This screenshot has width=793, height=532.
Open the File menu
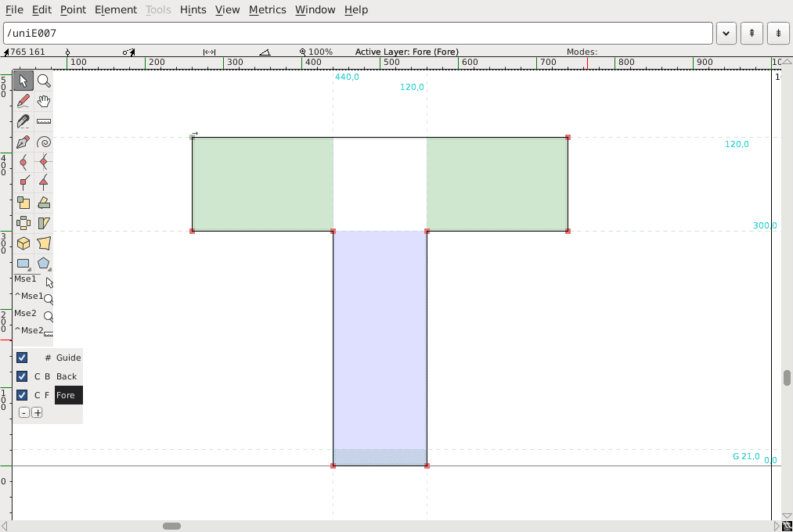point(14,9)
